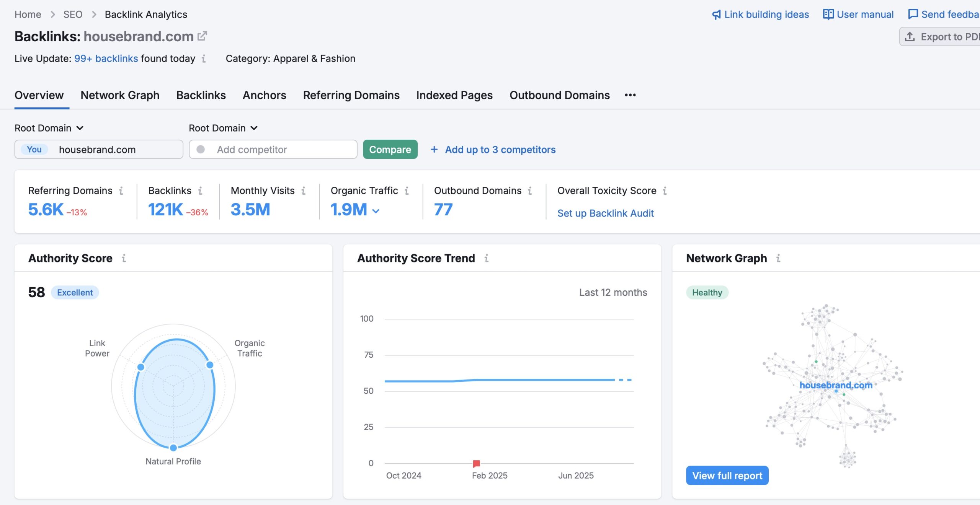Click Link building ideas link
The width and height of the screenshot is (980, 505).
766,15
